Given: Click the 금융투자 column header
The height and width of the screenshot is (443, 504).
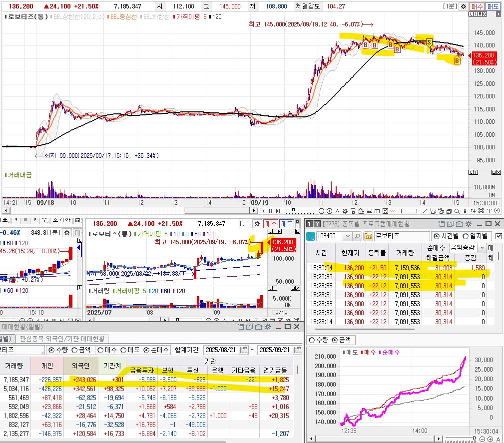Looking at the screenshot, I should click(142, 371).
